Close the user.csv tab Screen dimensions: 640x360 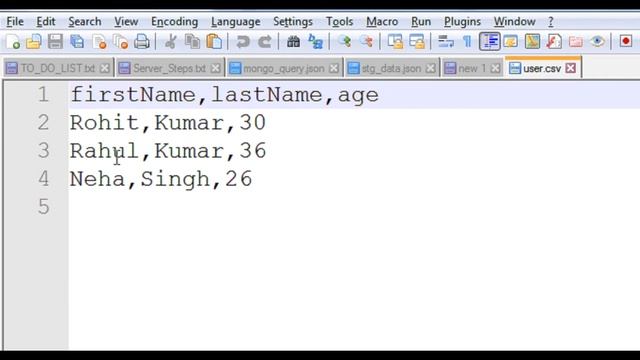tap(571, 68)
